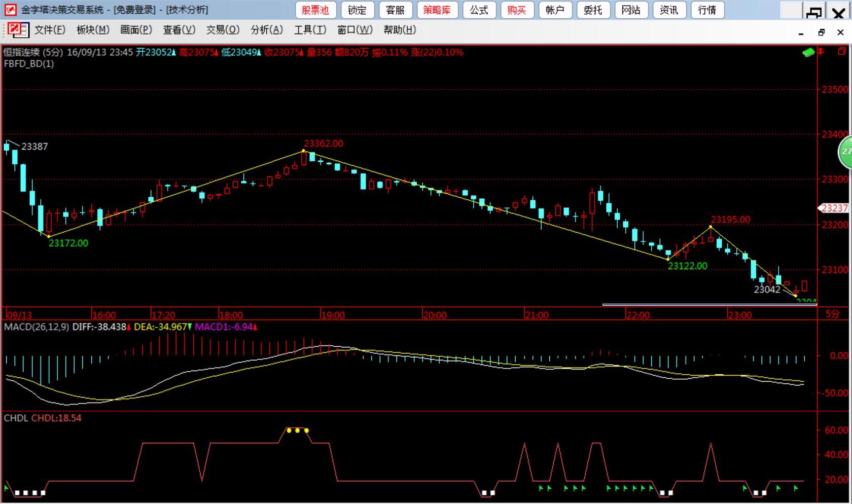This screenshot has width=852, height=504.
Task: Open the 工具(T) menu
Action: point(310,30)
